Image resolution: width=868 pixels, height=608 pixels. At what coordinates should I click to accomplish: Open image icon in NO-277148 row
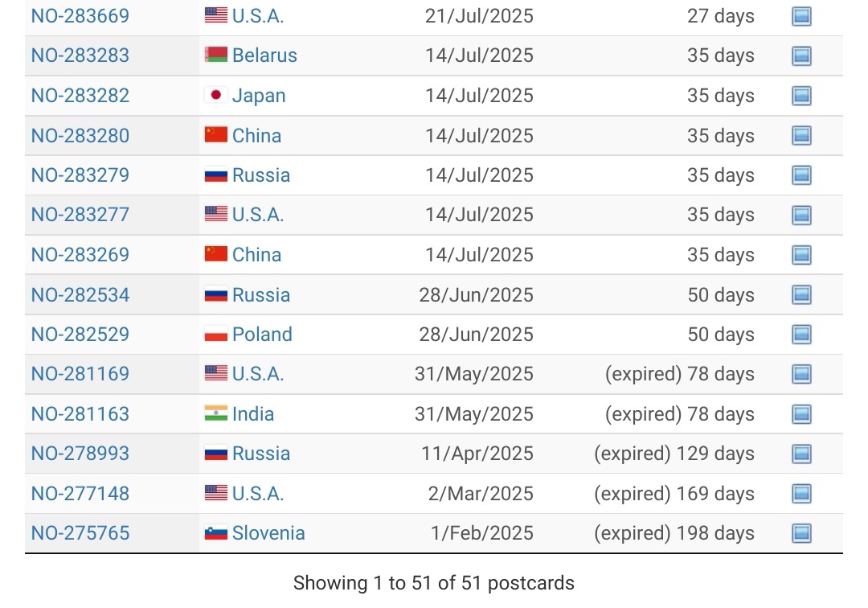tap(801, 493)
